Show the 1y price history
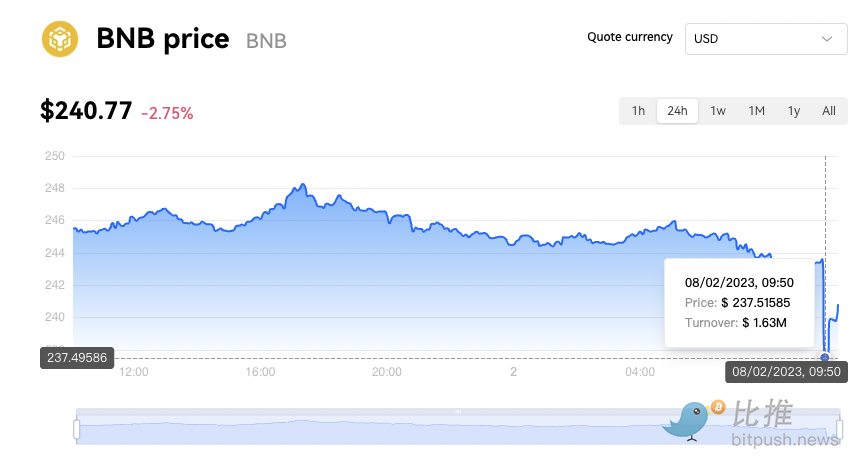 793,111
